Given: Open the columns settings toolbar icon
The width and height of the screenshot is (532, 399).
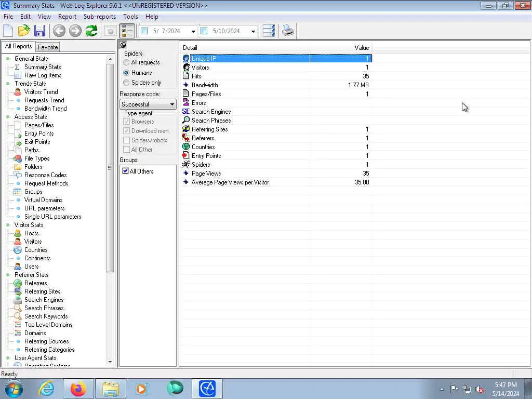Looking at the screenshot, I should (x=269, y=31).
